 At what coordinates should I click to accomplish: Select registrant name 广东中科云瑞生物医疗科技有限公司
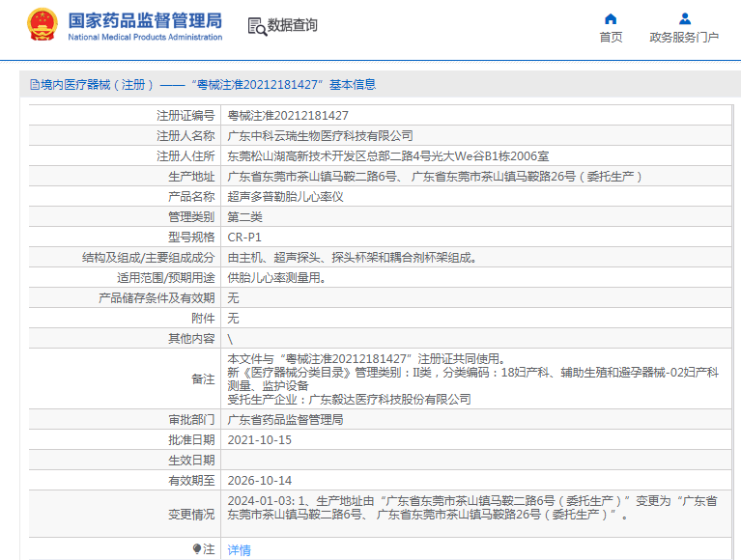pyautogui.click(x=320, y=136)
